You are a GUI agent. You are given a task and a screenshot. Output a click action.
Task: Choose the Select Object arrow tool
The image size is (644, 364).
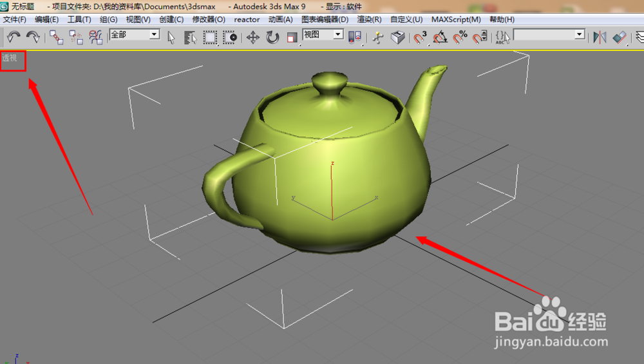(171, 37)
